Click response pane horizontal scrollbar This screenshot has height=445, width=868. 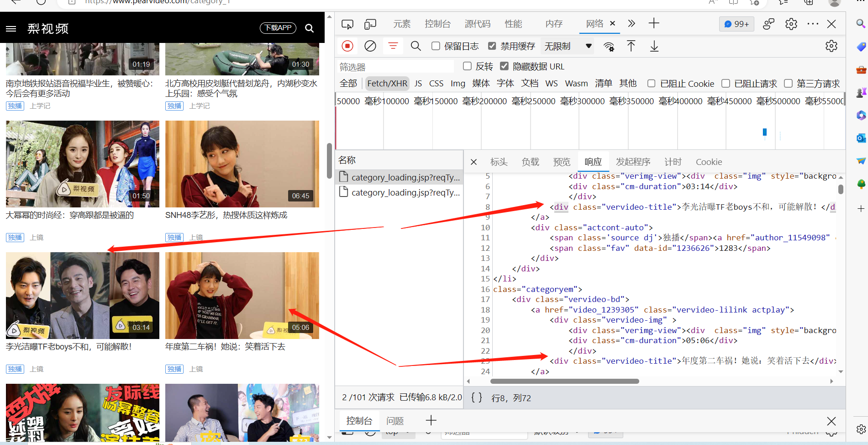(x=564, y=381)
